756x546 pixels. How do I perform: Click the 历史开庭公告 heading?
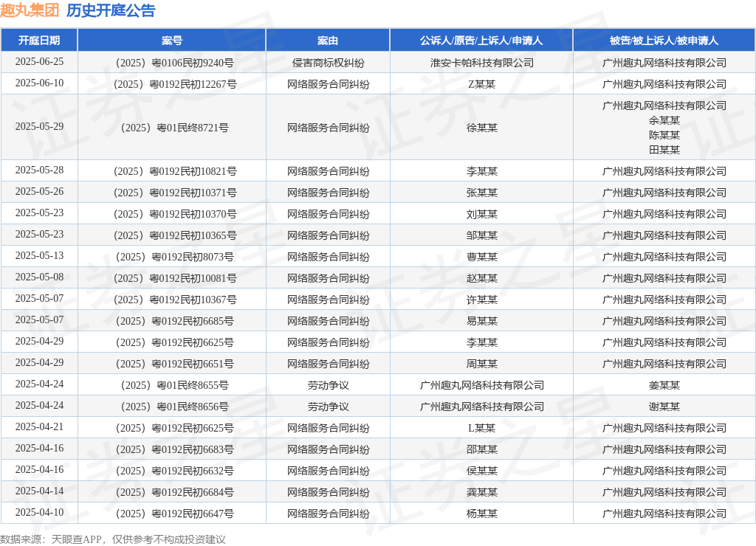point(111,10)
